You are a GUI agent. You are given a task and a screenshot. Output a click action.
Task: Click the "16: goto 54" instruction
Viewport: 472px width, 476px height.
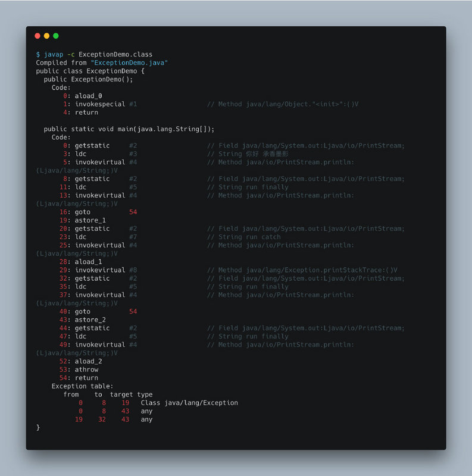[98, 212]
